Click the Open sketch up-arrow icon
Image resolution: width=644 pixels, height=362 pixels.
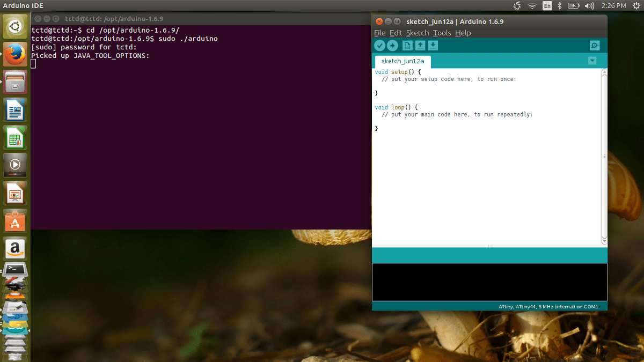point(420,46)
